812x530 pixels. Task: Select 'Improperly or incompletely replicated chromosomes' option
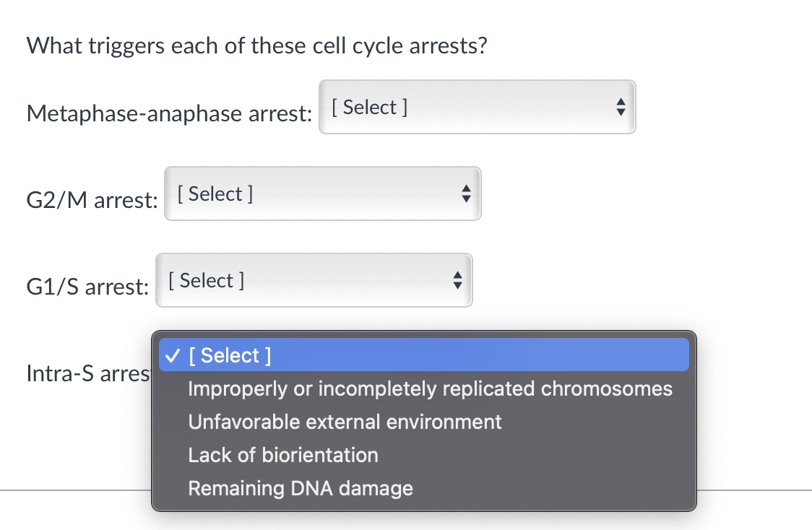(430, 388)
